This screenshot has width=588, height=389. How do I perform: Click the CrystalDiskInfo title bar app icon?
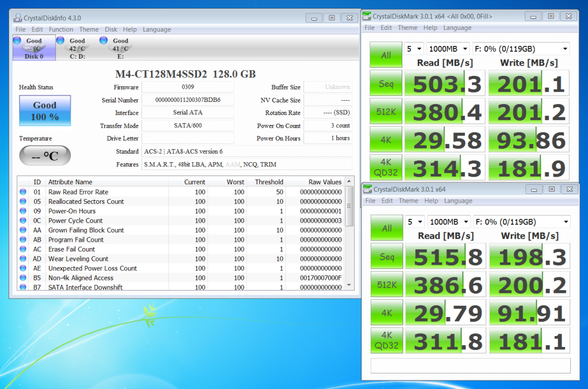pyautogui.click(x=17, y=17)
